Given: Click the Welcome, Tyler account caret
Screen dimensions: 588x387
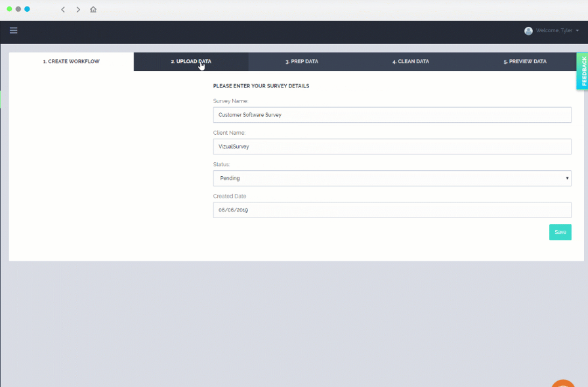Looking at the screenshot, I should tap(577, 30).
